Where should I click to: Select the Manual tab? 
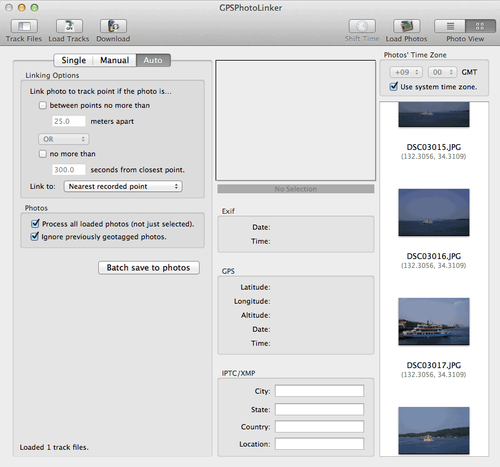tap(115, 60)
